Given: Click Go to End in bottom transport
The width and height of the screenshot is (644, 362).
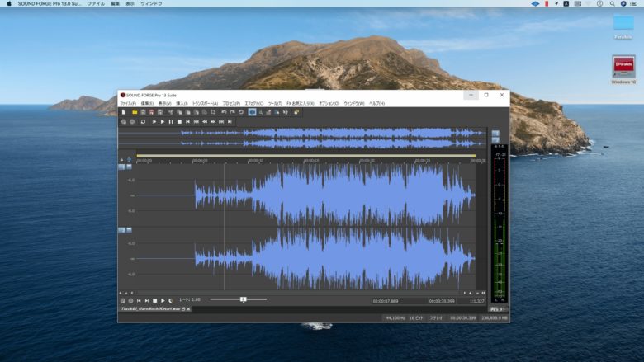Looking at the screenshot, I should click(x=147, y=300).
